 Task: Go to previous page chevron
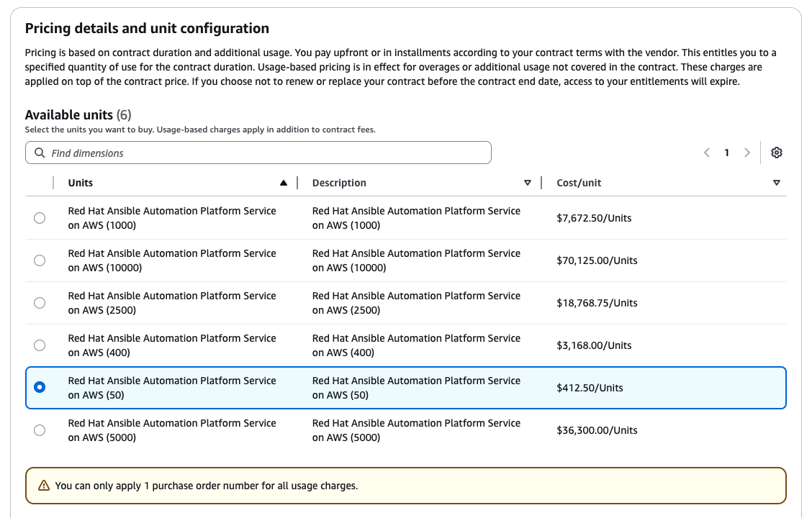[x=707, y=153]
